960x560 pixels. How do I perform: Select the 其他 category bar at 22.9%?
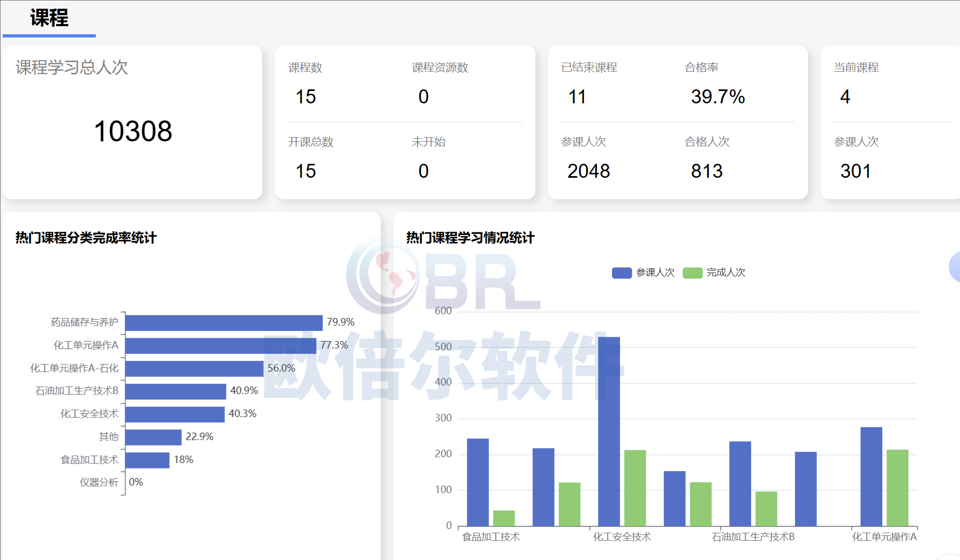(153, 437)
